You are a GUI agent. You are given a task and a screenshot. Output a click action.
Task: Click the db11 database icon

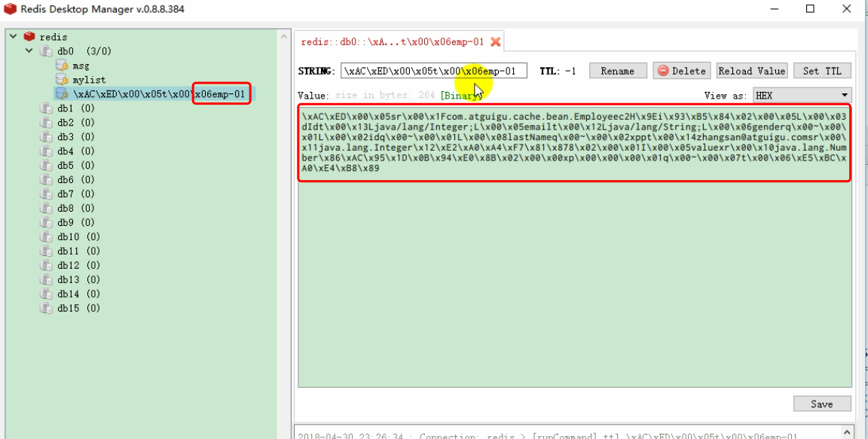tap(47, 252)
